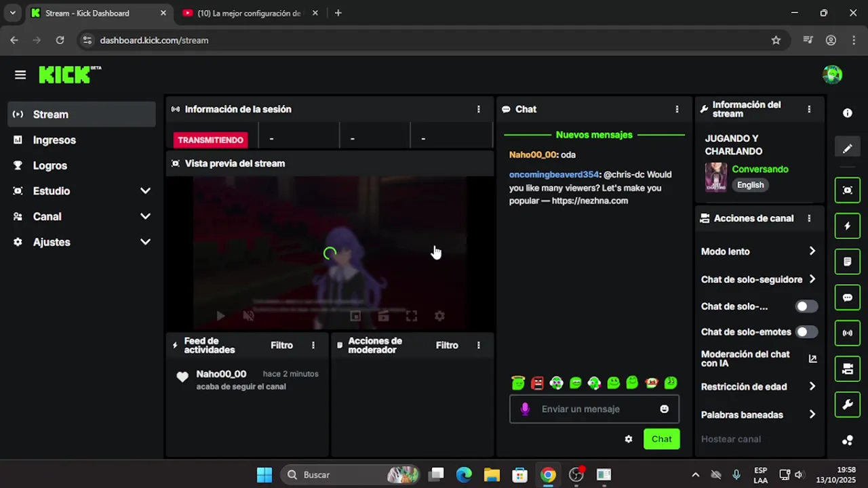Viewport: 868px width, 488px height.
Task: Select the first green emote in the chat emote row
Action: pos(518,383)
